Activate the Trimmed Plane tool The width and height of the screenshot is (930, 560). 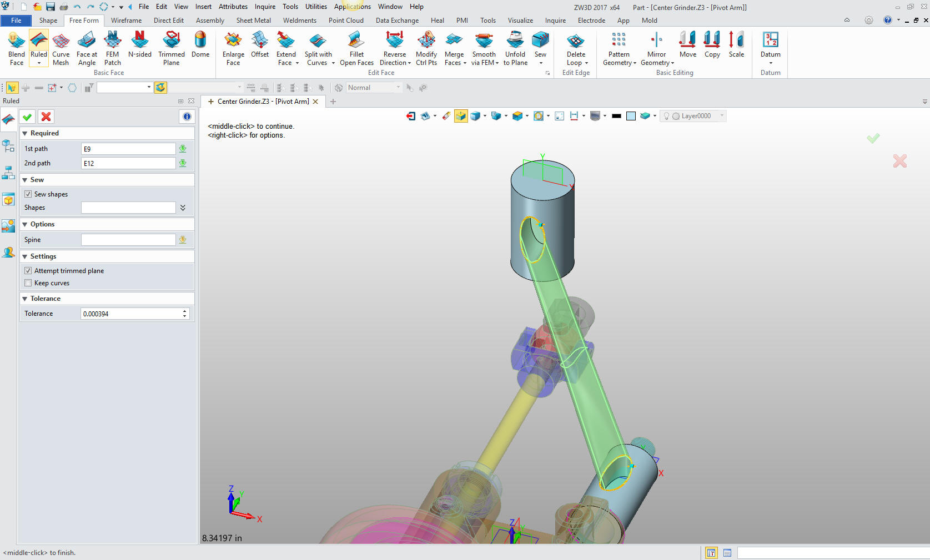coord(172,48)
